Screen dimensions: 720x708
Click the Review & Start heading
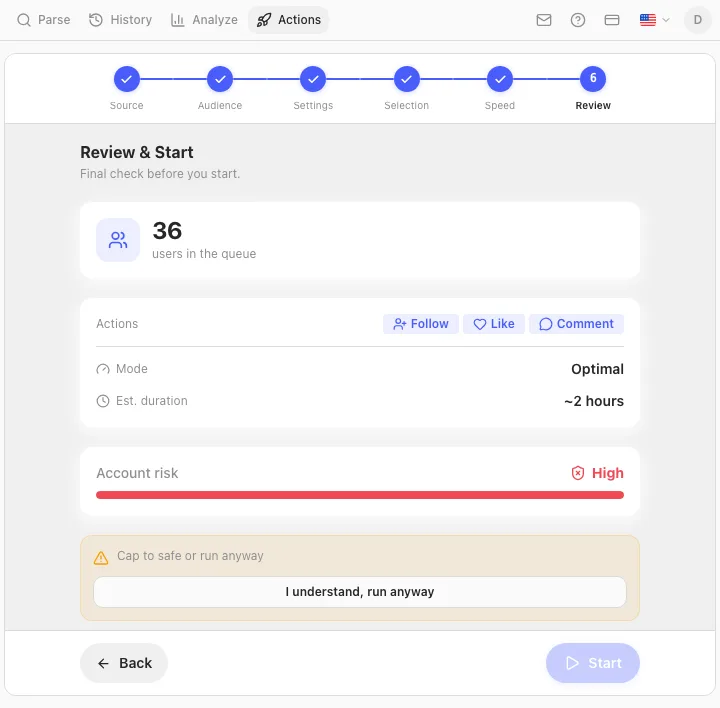tap(137, 152)
